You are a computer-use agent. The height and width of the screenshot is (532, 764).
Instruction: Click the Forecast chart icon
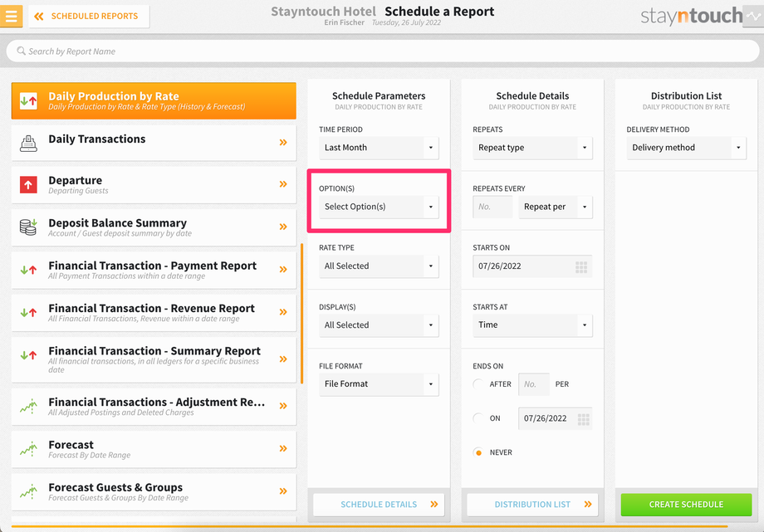tap(28, 449)
